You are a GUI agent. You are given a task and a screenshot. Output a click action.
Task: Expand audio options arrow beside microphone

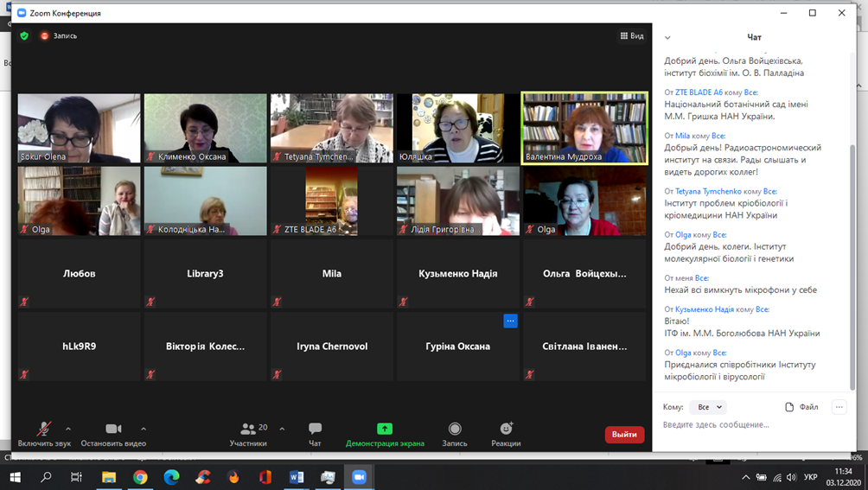coord(68,429)
